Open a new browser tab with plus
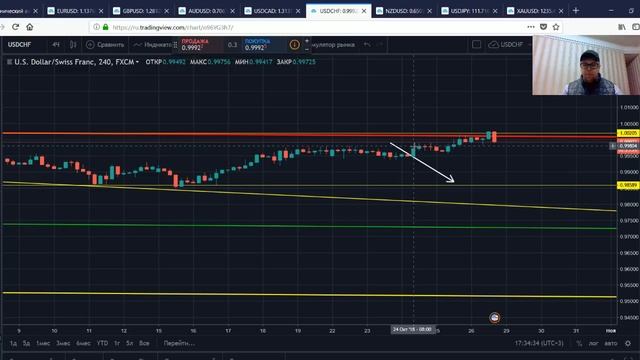 tap(576, 11)
